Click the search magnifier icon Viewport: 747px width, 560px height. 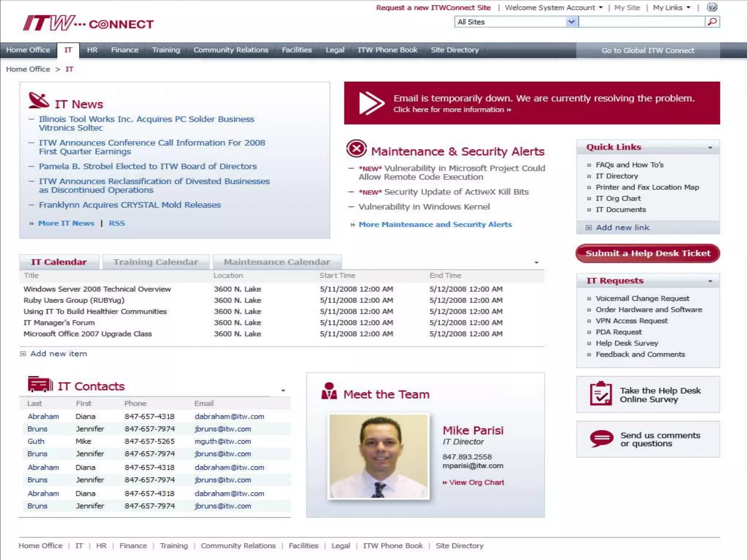coord(712,22)
